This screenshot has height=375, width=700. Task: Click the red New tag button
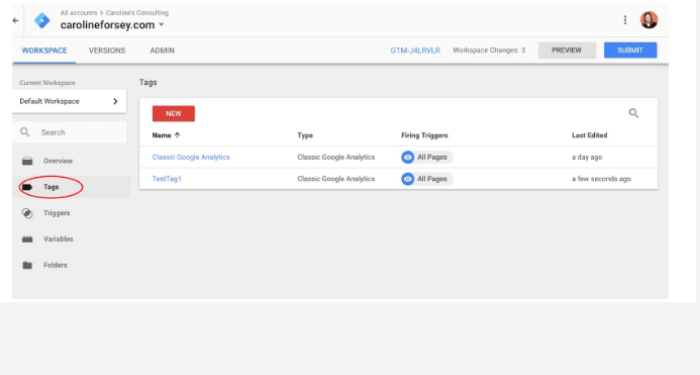173,113
